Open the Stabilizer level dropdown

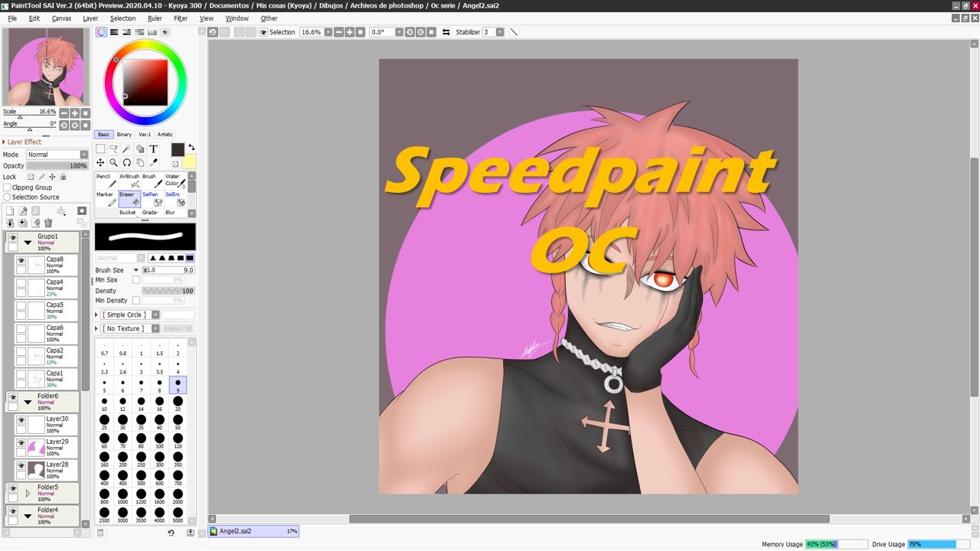[x=500, y=32]
